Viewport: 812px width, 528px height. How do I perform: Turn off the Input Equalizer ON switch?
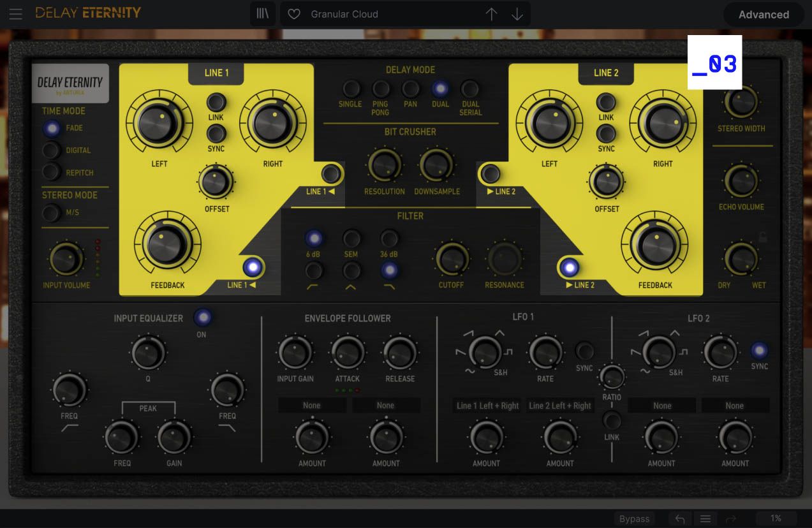point(203,317)
